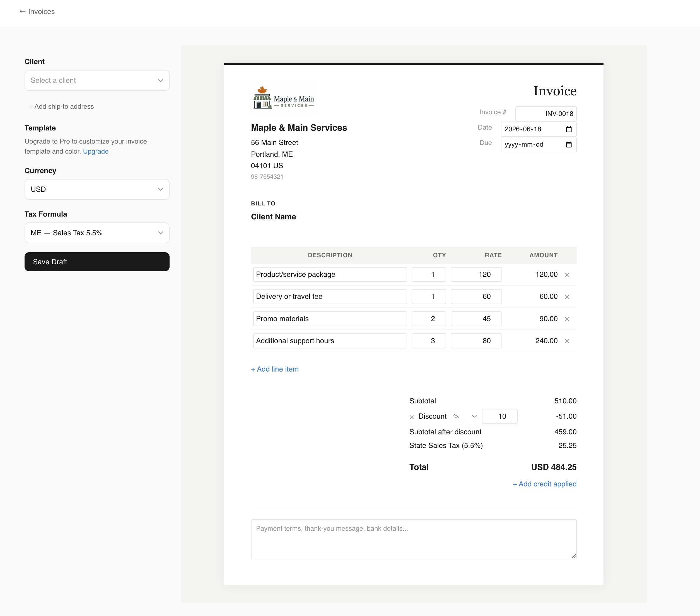Screen dimensions: 700x616
Task: Click the 240.00 amount cell
Action: click(x=547, y=341)
